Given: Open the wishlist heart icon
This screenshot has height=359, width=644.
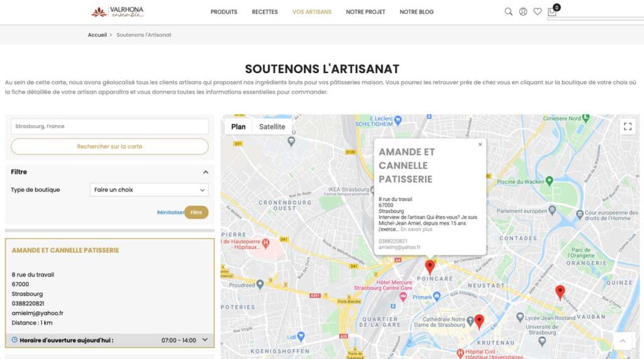Looking at the screenshot, I should point(538,11).
